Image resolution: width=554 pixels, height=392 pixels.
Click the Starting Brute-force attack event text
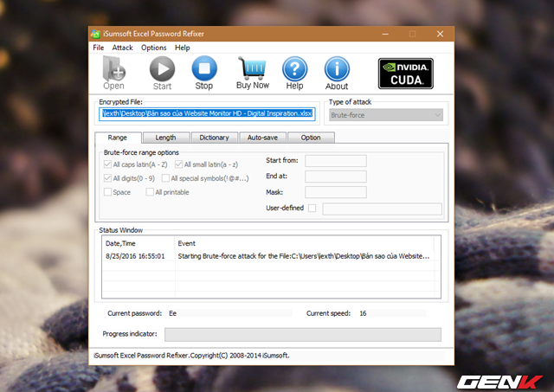[304, 256]
